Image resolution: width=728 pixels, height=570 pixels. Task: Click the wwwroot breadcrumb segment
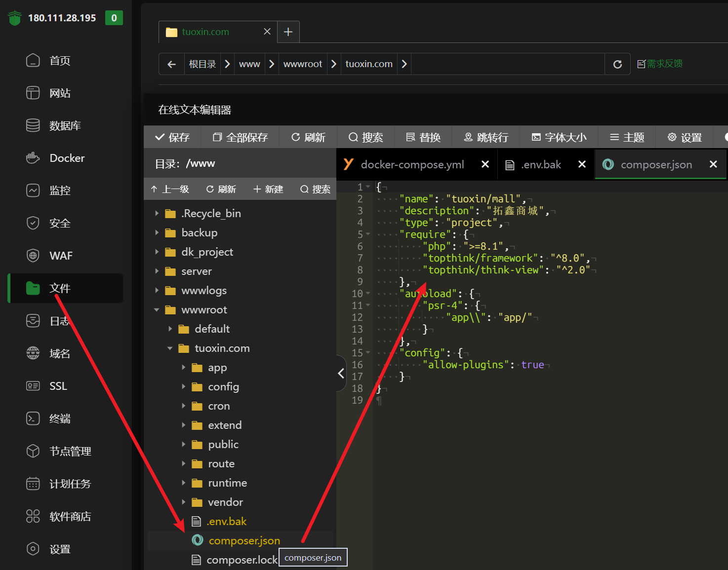pos(303,64)
